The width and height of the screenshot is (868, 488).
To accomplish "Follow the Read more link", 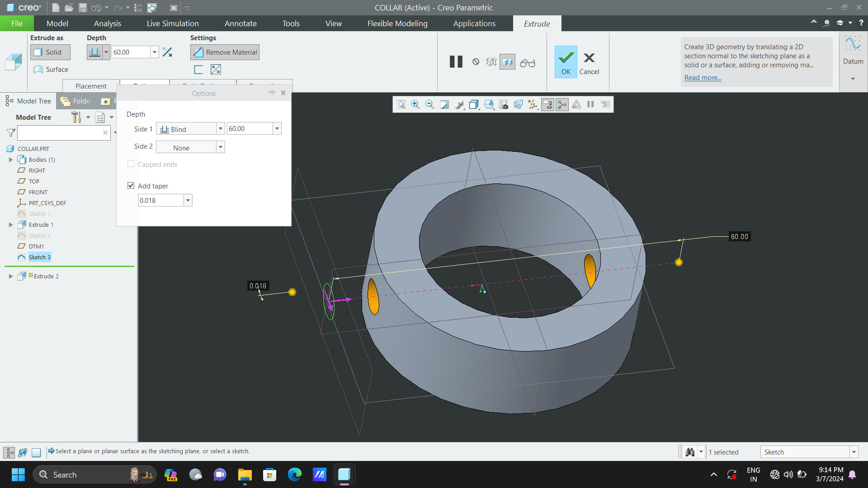I will pyautogui.click(x=703, y=78).
